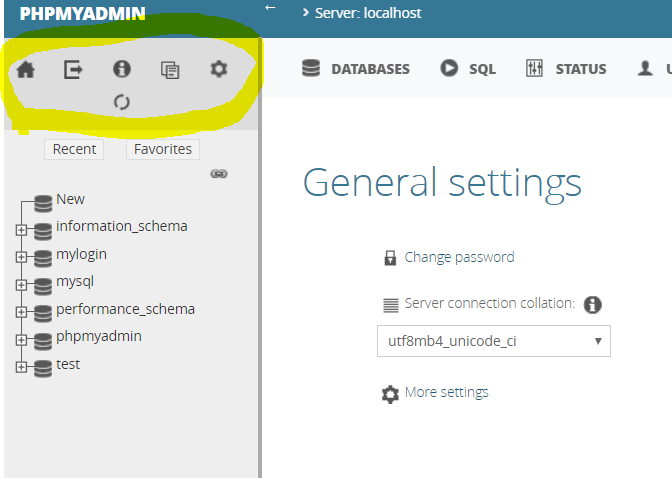Click the General settings heading
The height and width of the screenshot is (478, 672).
442,183
